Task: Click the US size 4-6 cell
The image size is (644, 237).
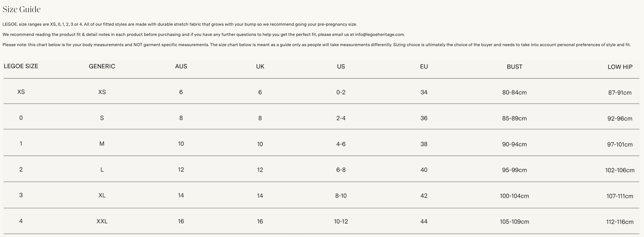Action: click(341, 144)
